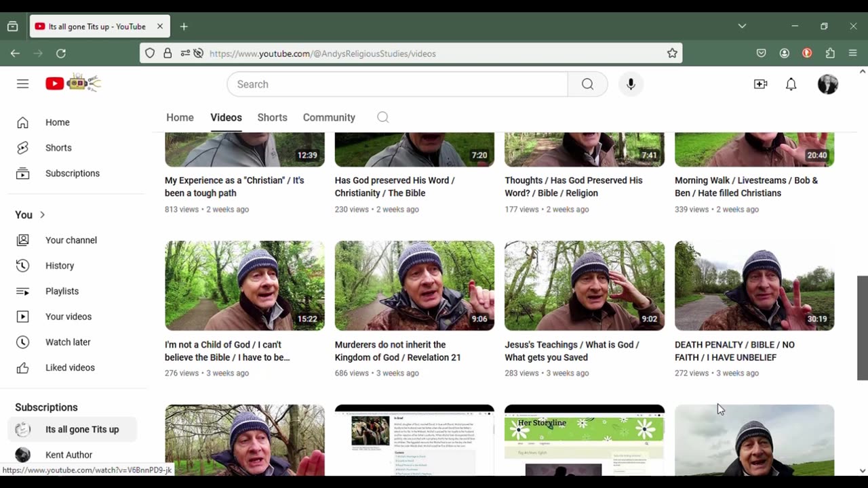Open the account avatar menu

827,84
